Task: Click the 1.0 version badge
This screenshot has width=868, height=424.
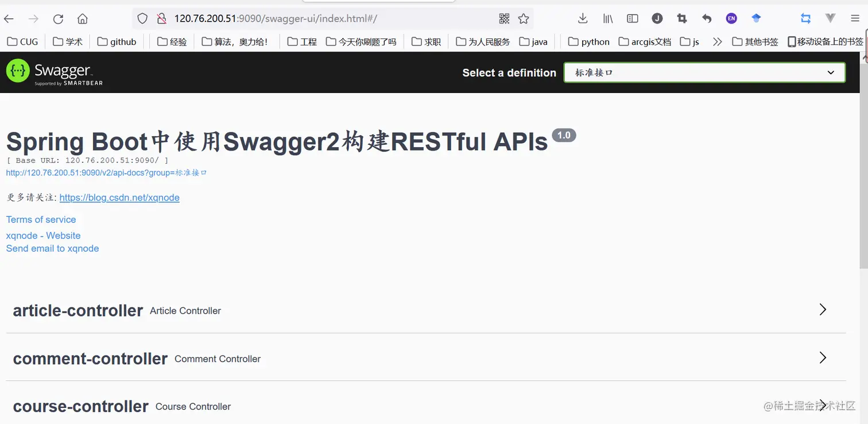Action: [x=564, y=136]
